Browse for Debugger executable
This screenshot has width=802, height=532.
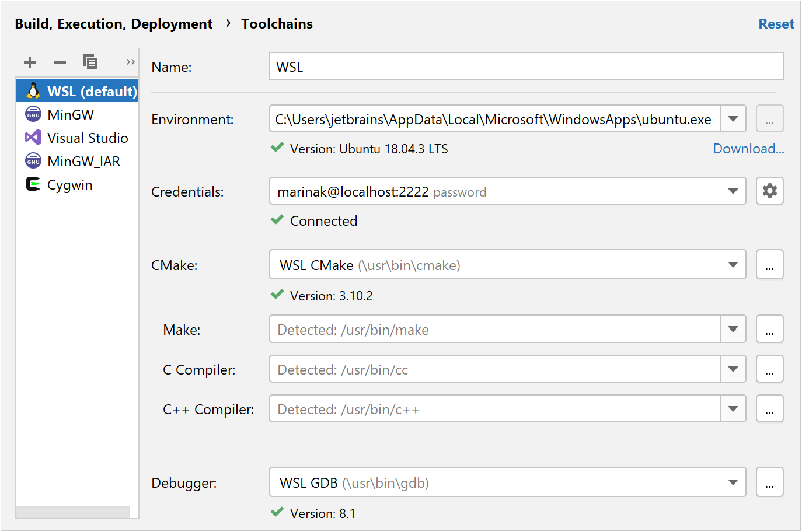[x=770, y=482]
